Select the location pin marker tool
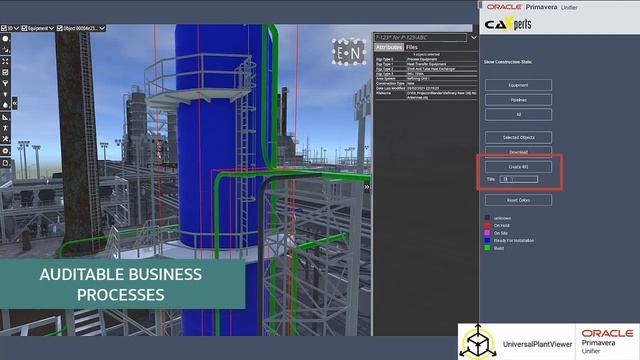640x360 pixels. coord(5,94)
